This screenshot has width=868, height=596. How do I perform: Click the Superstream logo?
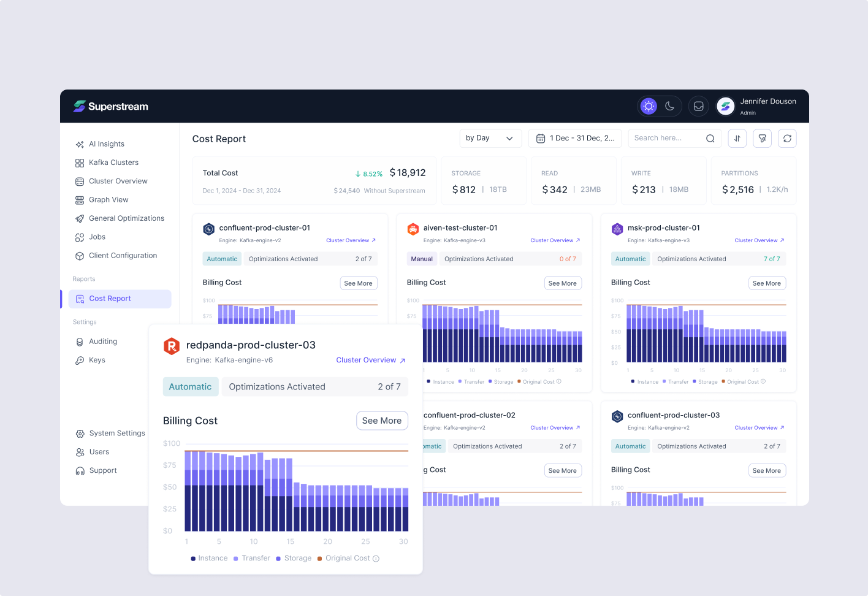pos(111,106)
